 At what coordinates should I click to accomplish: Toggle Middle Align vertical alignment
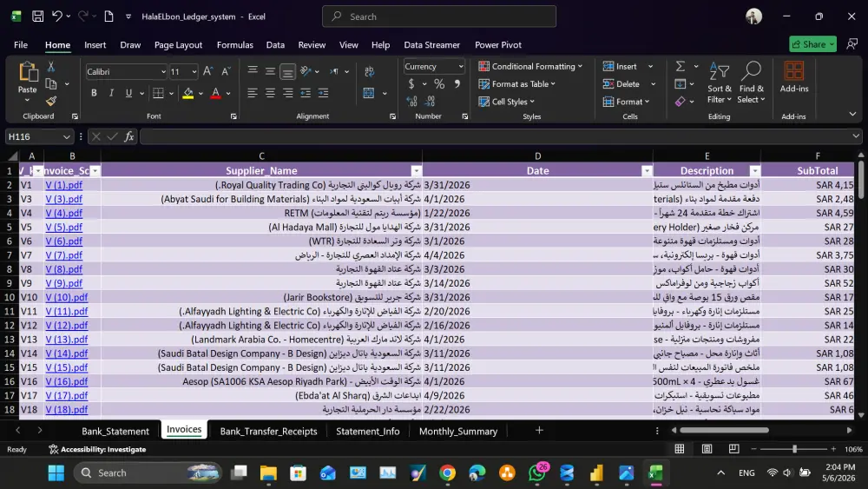click(x=270, y=71)
